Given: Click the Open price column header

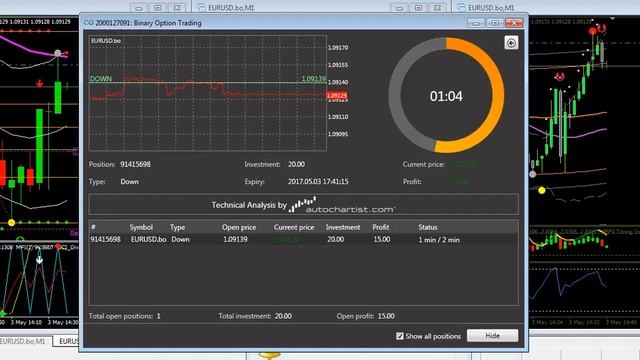Looking at the screenshot, I should (x=239, y=227).
